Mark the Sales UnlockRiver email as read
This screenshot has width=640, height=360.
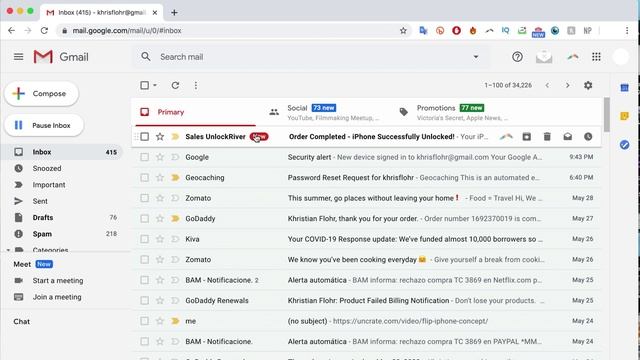pyautogui.click(x=567, y=137)
